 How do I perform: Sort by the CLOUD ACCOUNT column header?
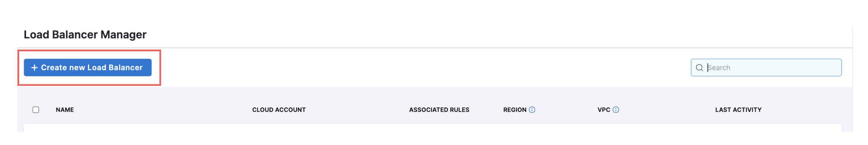click(x=279, y=110)
